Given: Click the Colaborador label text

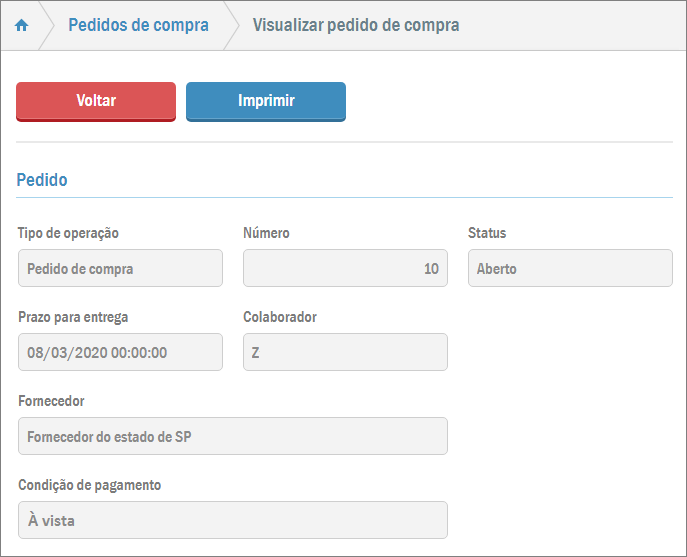Looking at the screenshot, I should tap(280, 317).
